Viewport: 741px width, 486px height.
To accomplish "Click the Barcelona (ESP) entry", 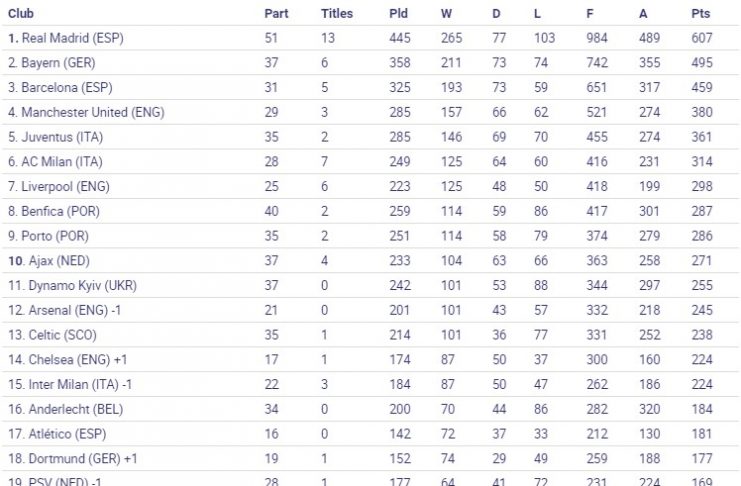I will coord(60,87).
